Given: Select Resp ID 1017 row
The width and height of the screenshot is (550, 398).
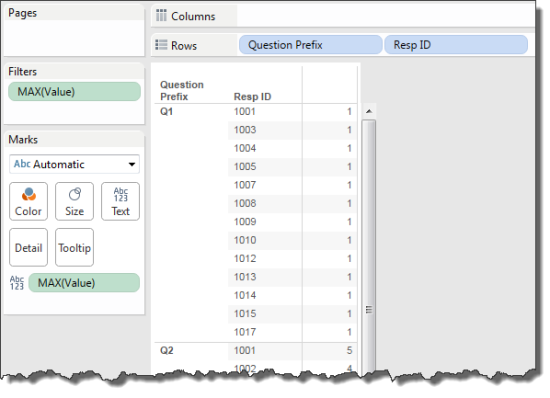Looking at the screenshot, I should (245, 332).
